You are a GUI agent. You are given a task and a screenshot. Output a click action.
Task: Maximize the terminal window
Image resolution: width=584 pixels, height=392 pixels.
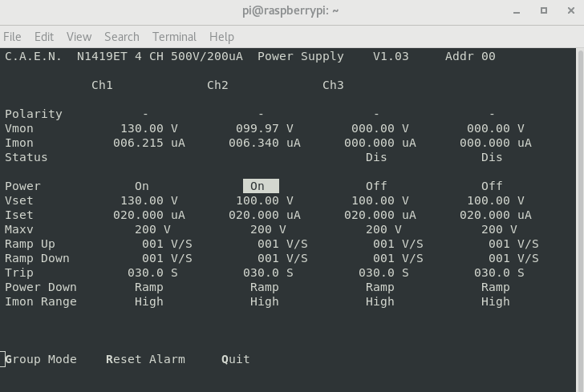click(x=543, y=11)
